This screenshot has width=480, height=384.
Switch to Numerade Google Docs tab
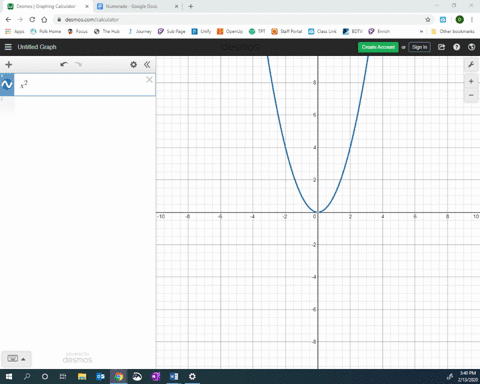coord(131,6)
